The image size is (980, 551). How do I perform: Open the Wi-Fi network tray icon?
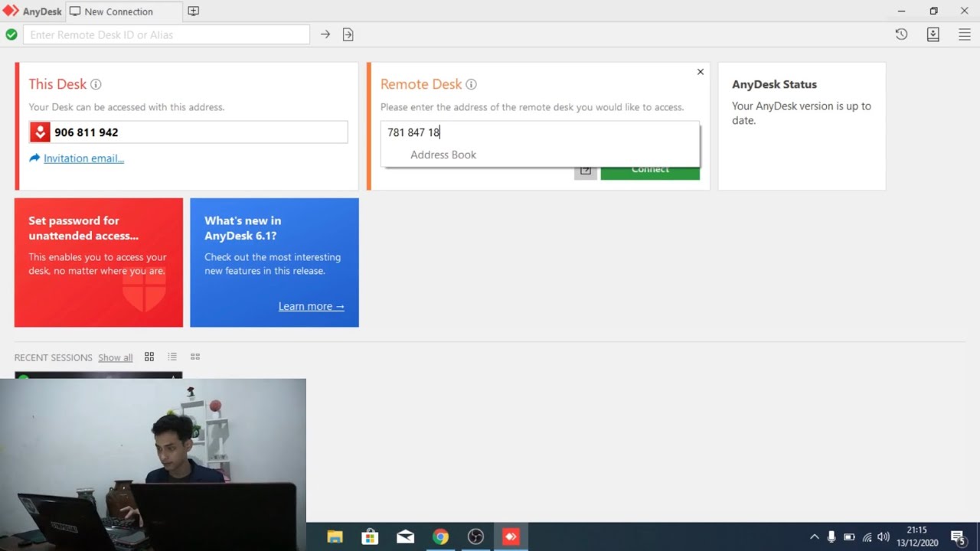point(867,536)
